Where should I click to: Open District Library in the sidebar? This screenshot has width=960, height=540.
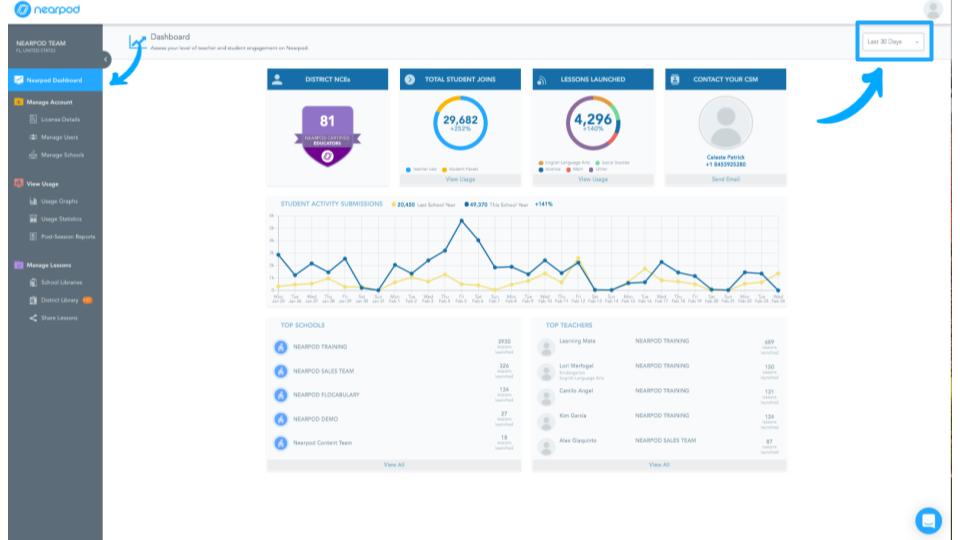(x=60, y=300)
